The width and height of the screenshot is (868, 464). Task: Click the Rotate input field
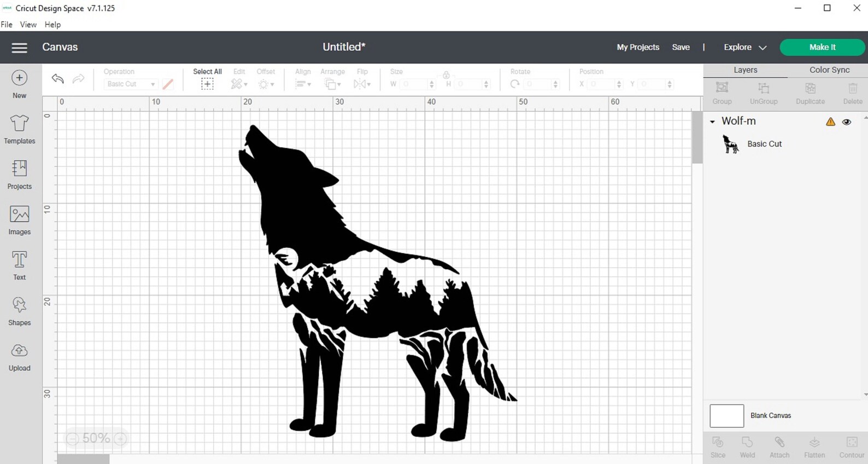[x=537, y=84]
